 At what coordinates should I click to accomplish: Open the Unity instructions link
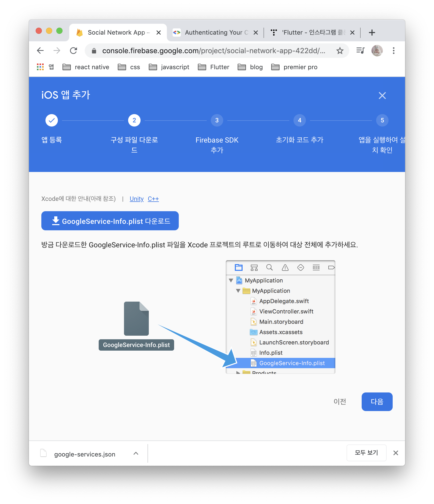pos(137,199)
